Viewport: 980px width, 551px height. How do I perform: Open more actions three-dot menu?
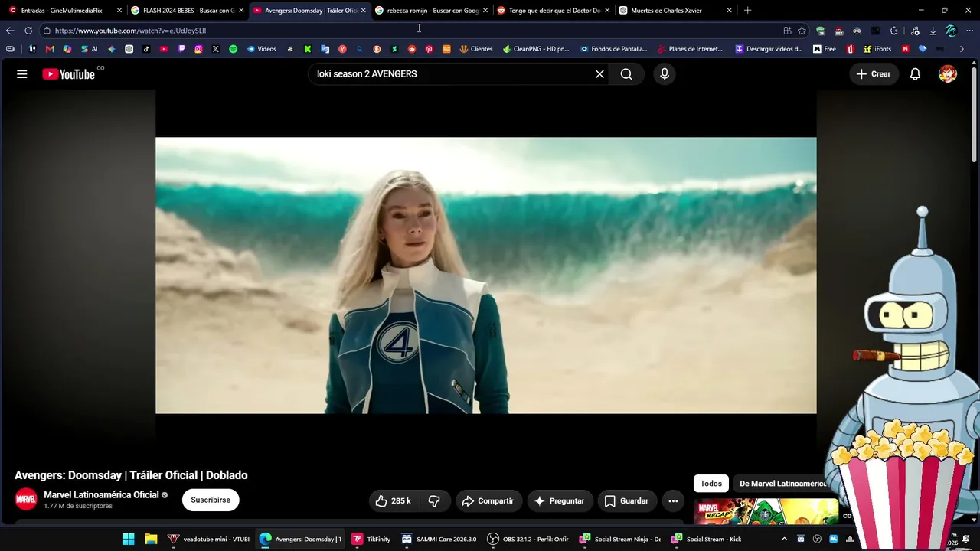pyautogui.click(x=673, y=501)
